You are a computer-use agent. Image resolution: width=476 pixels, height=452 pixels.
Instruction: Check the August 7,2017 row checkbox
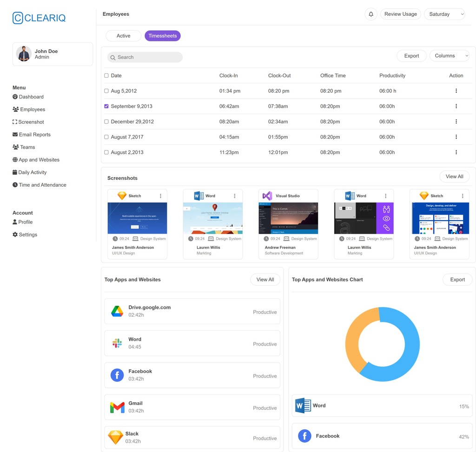tap(106, 137)
